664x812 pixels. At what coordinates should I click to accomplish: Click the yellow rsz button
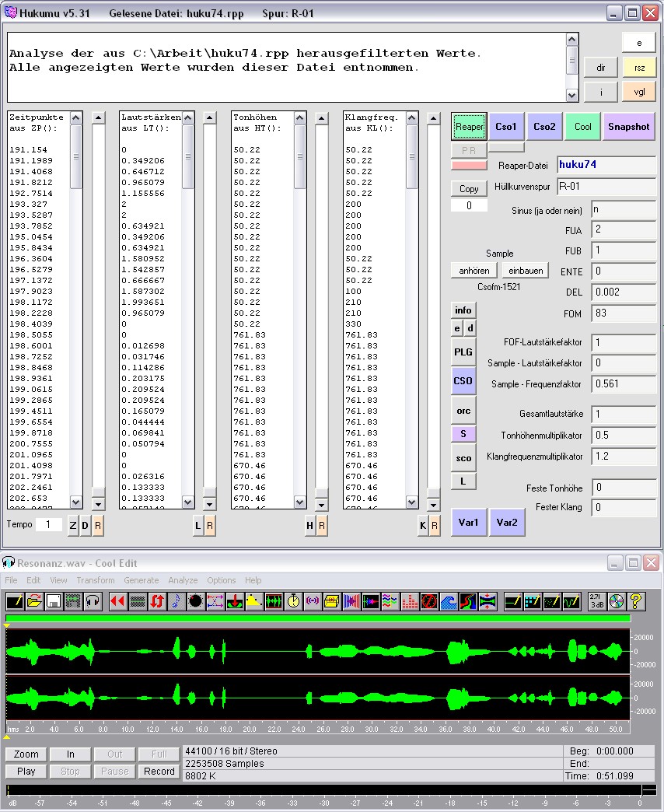click(640, 68)
